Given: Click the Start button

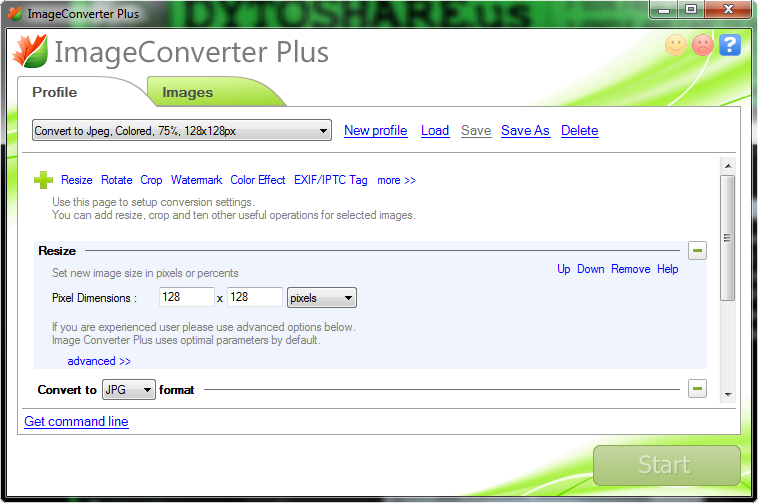Looking at the screenshot, I should coord(667,465).
